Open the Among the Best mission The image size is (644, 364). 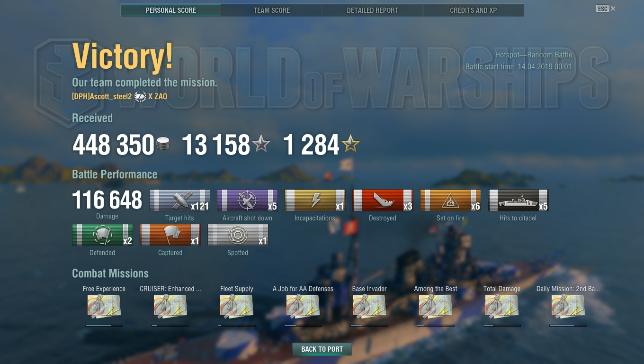pyautogui.click(x=436, y=306)
